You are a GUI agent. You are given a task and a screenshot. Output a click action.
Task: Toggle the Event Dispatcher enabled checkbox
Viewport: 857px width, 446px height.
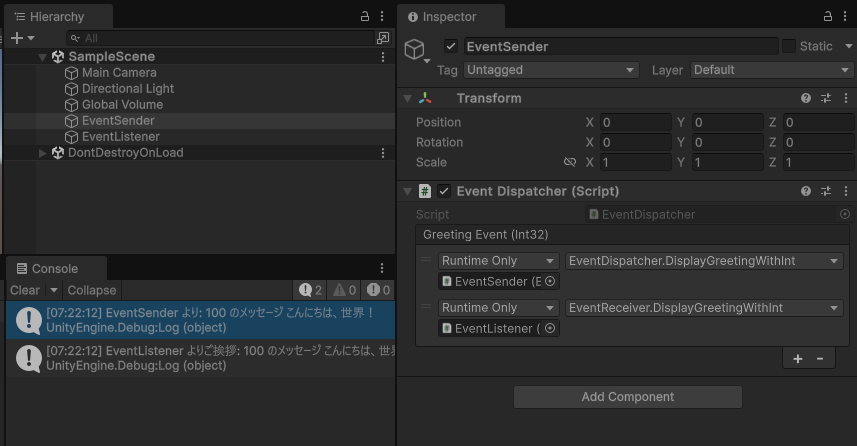tap(444, 191)
